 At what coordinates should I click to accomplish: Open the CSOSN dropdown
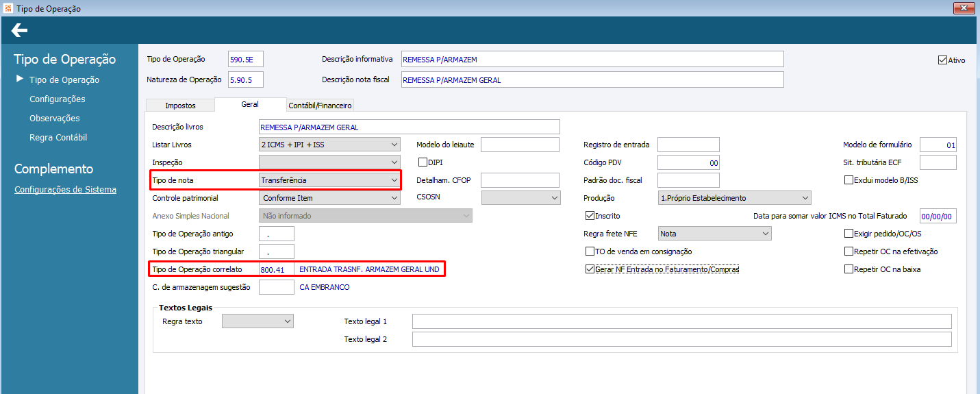(x=521, y=198)
